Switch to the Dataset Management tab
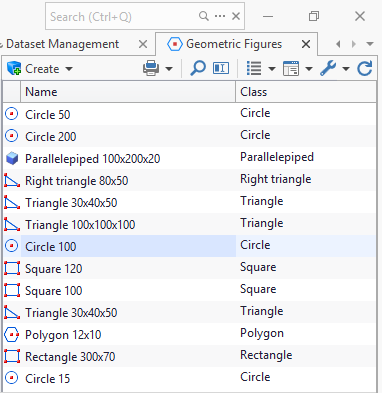 (x=62, y=44)
